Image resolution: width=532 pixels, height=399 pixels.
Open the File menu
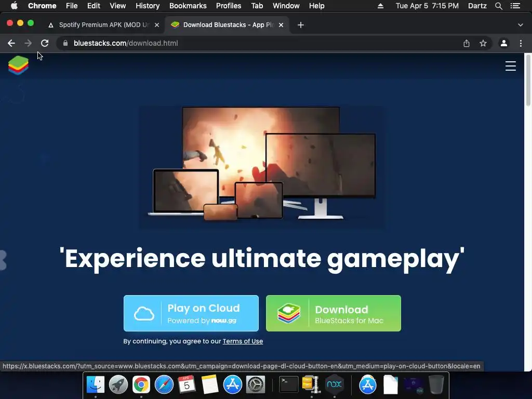point(72,6)
